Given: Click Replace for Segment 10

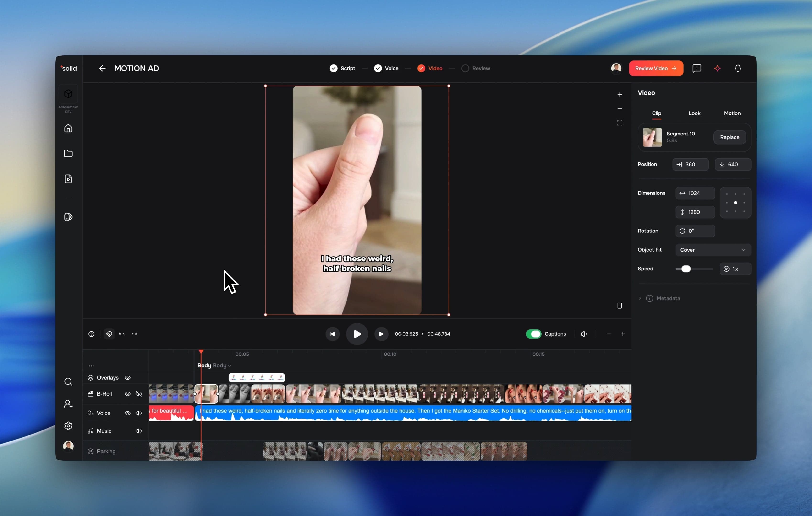Looking at the screenshot, I should 729,137.
